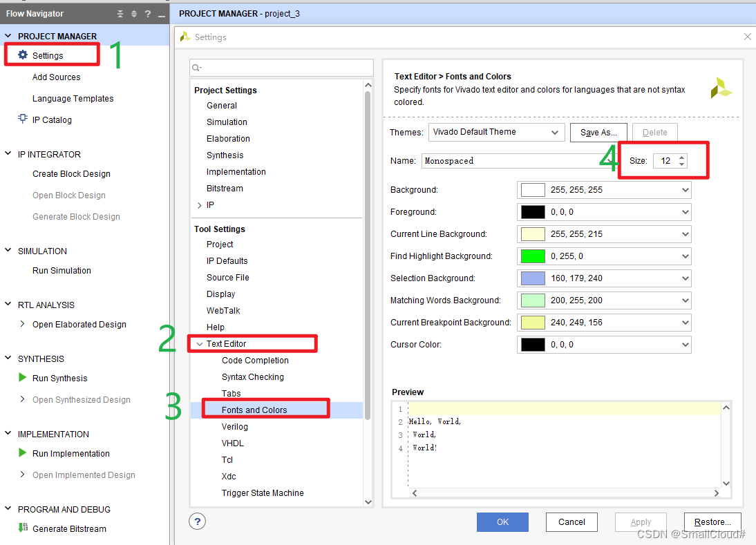Image resolution: width=756 pixels, height=545 pixels.
Task: Click the green Find Highlight Background swatch
Action: (533, 256)
